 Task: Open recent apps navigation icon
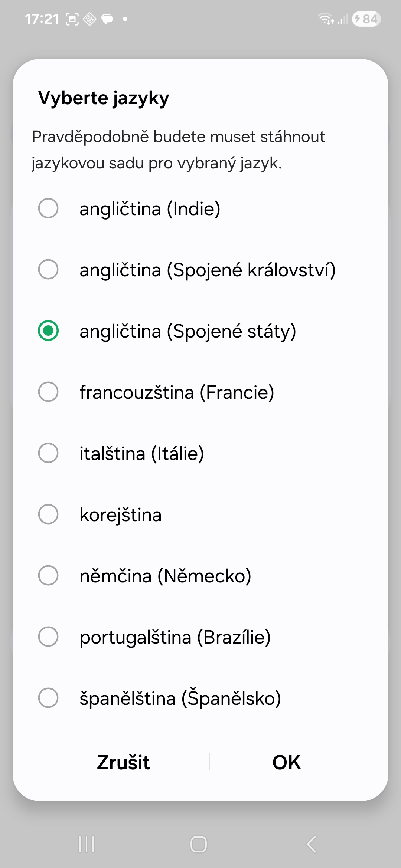pyautogui.click(x=87, y=844)
